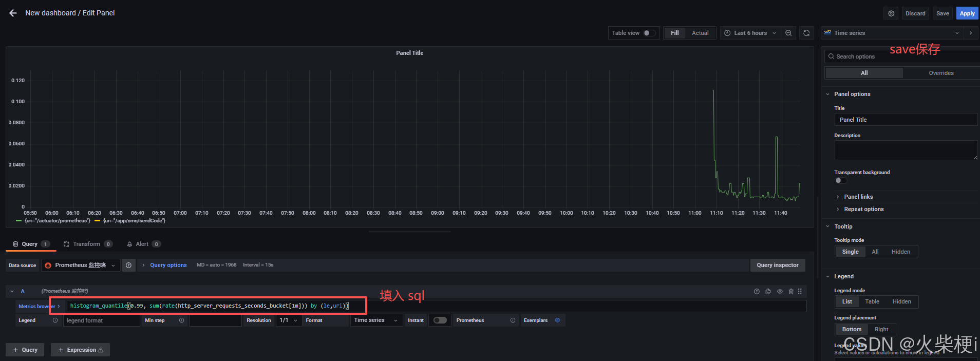
Task: Click Save button
Action: [943, 13]
